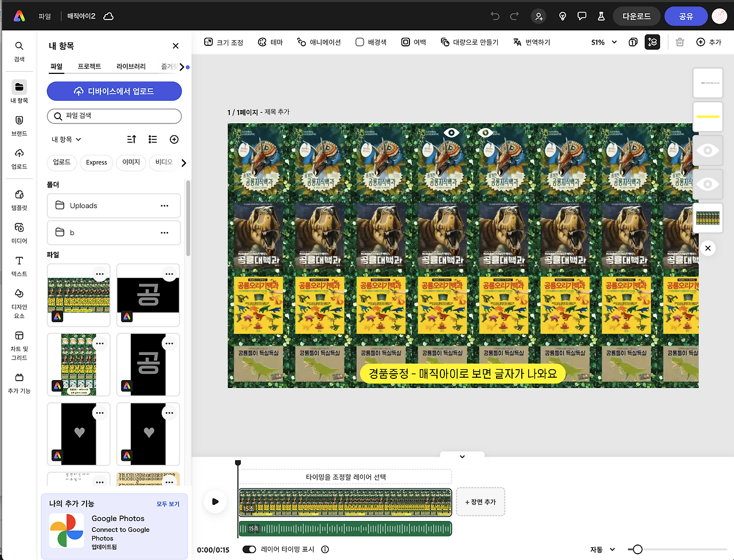Create a new item with the plus icon
This screenshot has width=734, height=560.
[174, 139]
